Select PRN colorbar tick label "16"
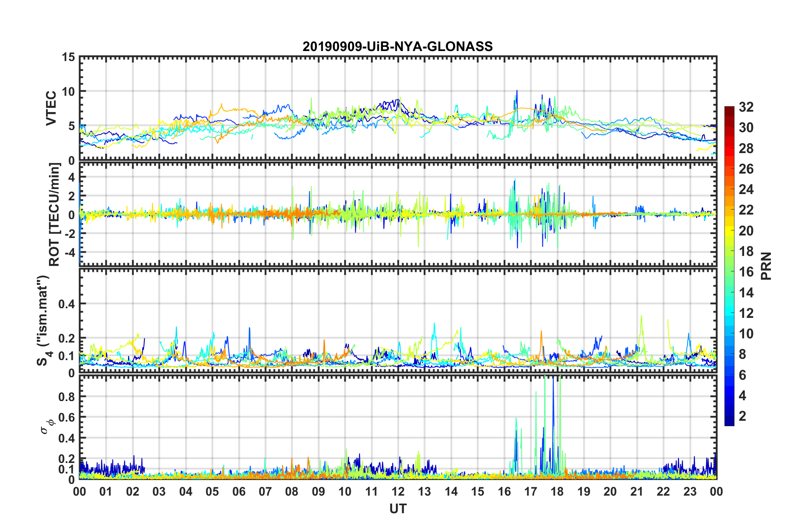The height and width of the screenshot is (532, 796). (x=746, y=272)
